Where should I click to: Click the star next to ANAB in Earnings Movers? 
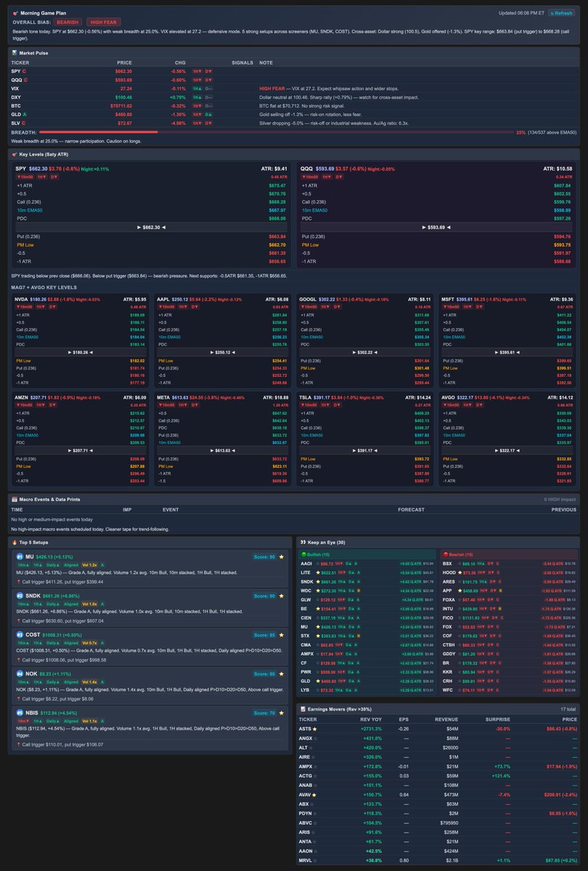coord(314,787)
